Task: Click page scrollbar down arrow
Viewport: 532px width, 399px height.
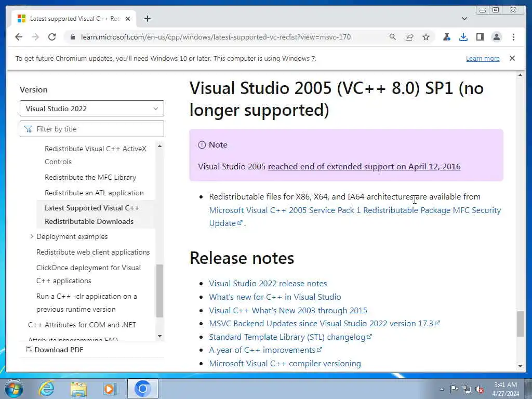Action: click(x=520, y=366)
